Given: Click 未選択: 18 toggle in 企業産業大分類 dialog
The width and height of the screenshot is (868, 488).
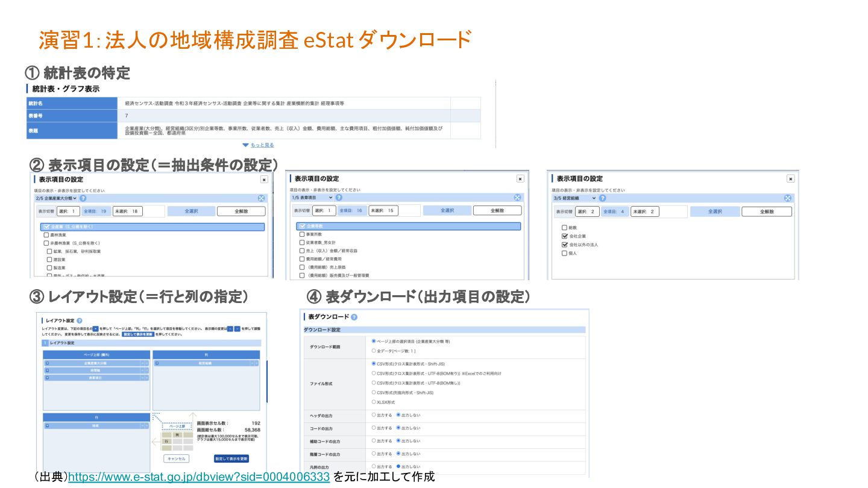Looking at the screenshot, I should (128, 211).
